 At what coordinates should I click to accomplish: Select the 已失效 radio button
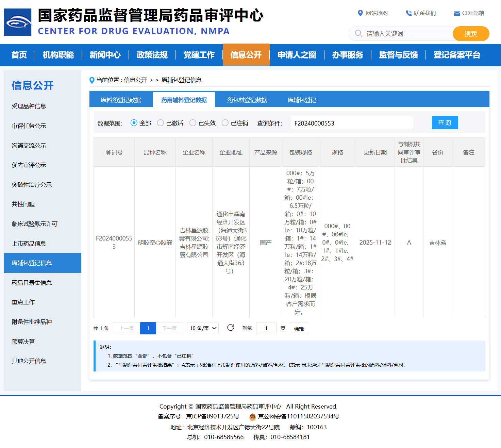point(193,123)
